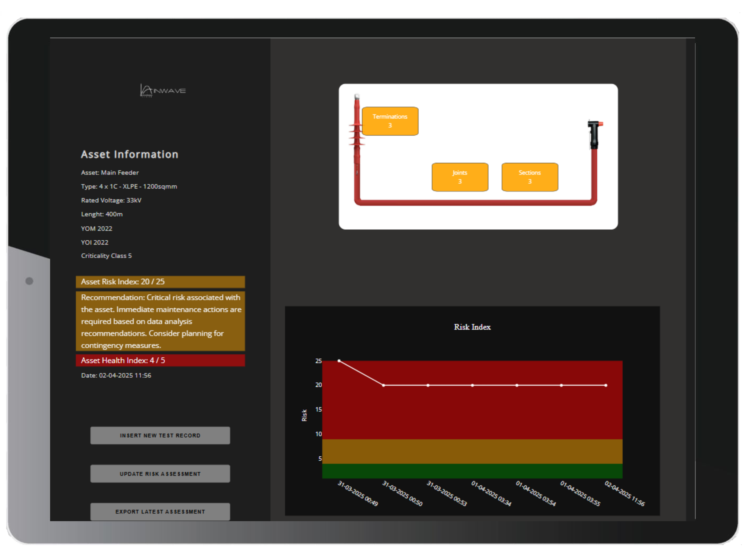Click the orange medium-risk band in chart

pyautogui.click(x=472, y=451)
